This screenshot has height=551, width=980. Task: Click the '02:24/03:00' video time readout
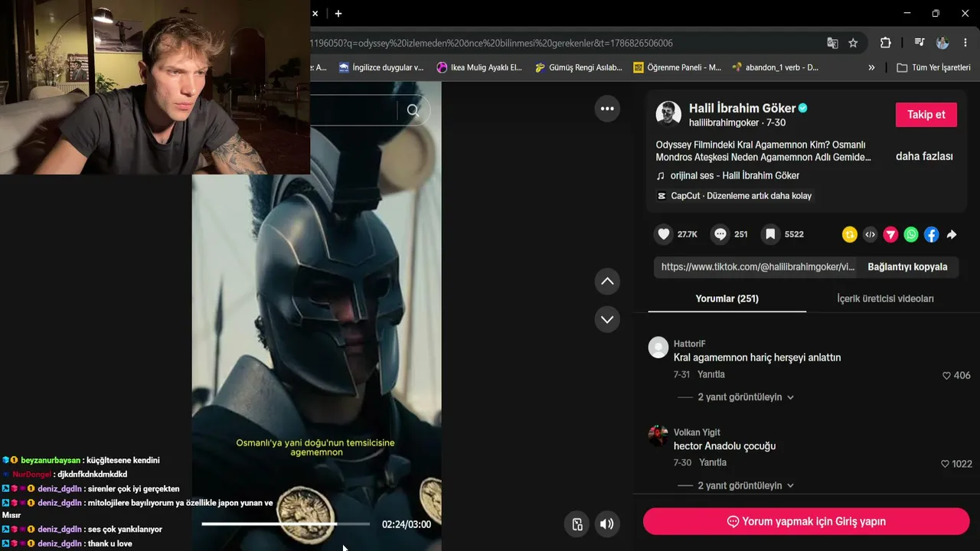pos(407,524)
